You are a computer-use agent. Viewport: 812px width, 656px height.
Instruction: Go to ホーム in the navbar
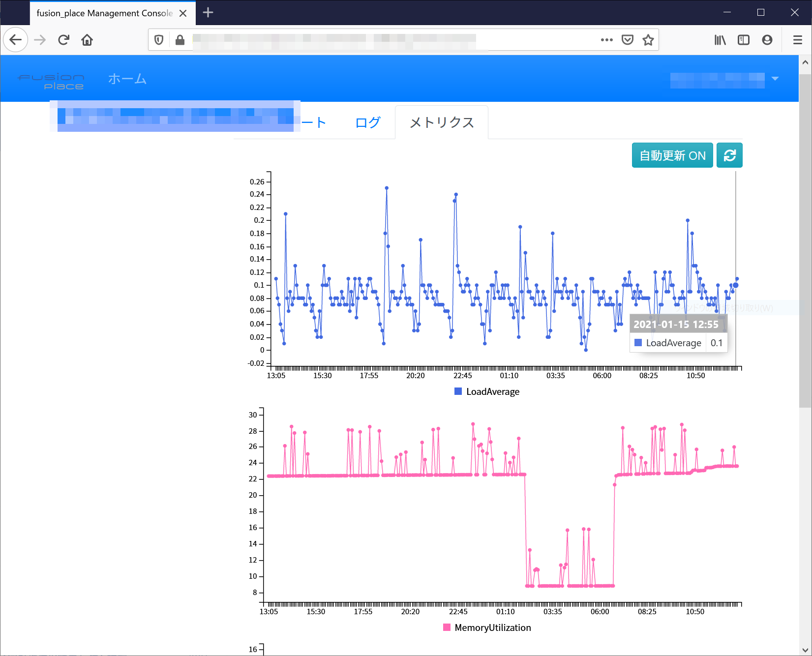pos(127,79)
